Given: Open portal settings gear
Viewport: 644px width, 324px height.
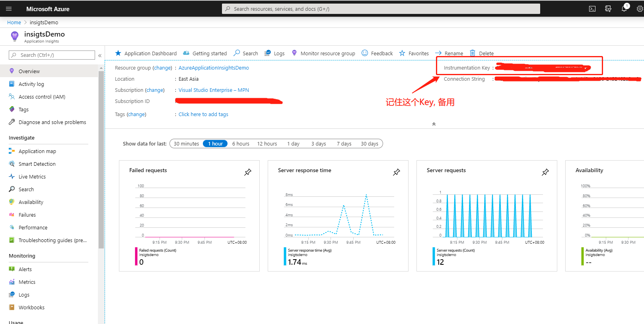Looking at the screenshot, I should coord(640,9).
